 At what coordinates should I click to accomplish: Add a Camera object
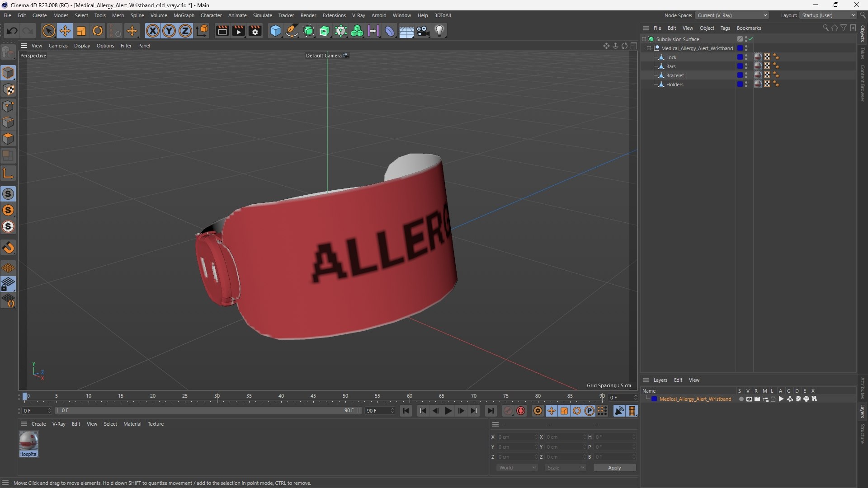point(423,31)
